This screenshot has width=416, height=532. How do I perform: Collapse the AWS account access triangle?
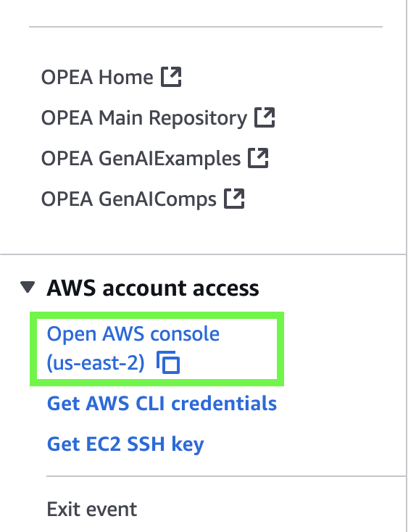(x=28, y=287)
